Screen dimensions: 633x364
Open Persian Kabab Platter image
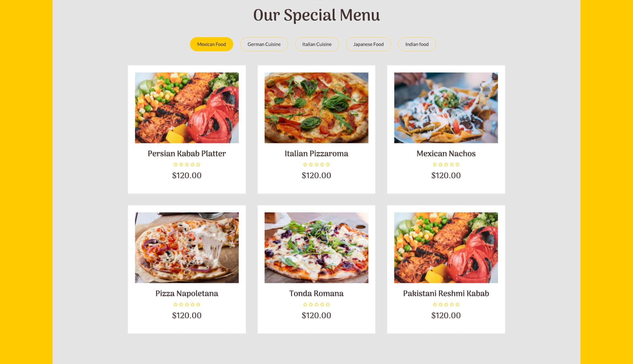coord(187,108)
